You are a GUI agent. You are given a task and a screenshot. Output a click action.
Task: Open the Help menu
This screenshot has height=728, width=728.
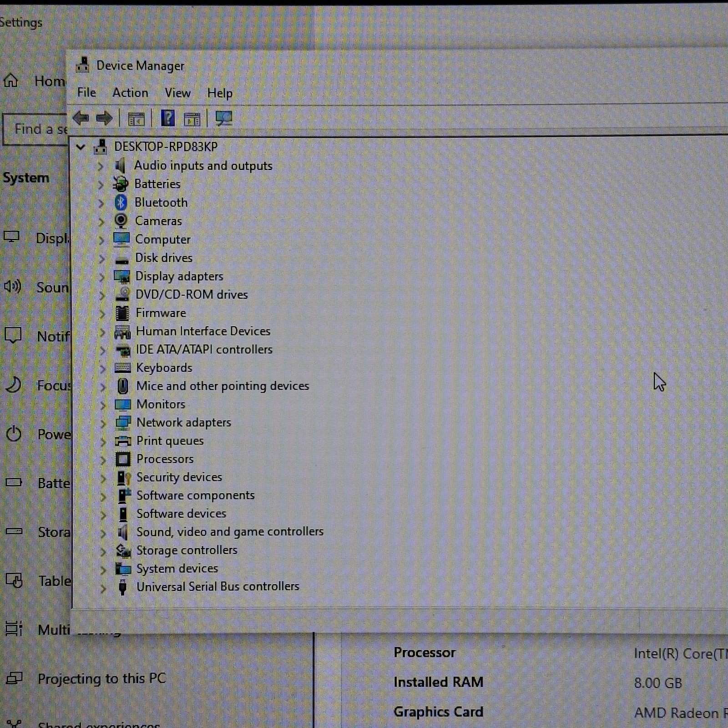(x=220, y=93)
